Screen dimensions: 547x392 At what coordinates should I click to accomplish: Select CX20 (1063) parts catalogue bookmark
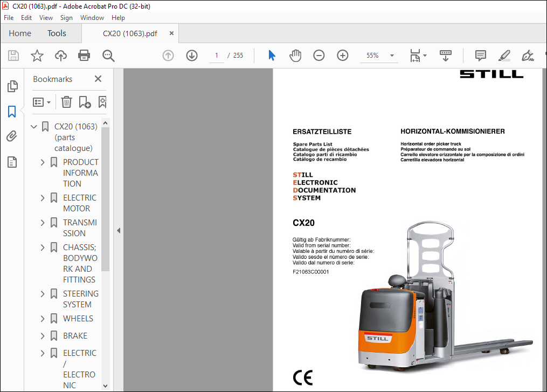[x=75, y=137]
